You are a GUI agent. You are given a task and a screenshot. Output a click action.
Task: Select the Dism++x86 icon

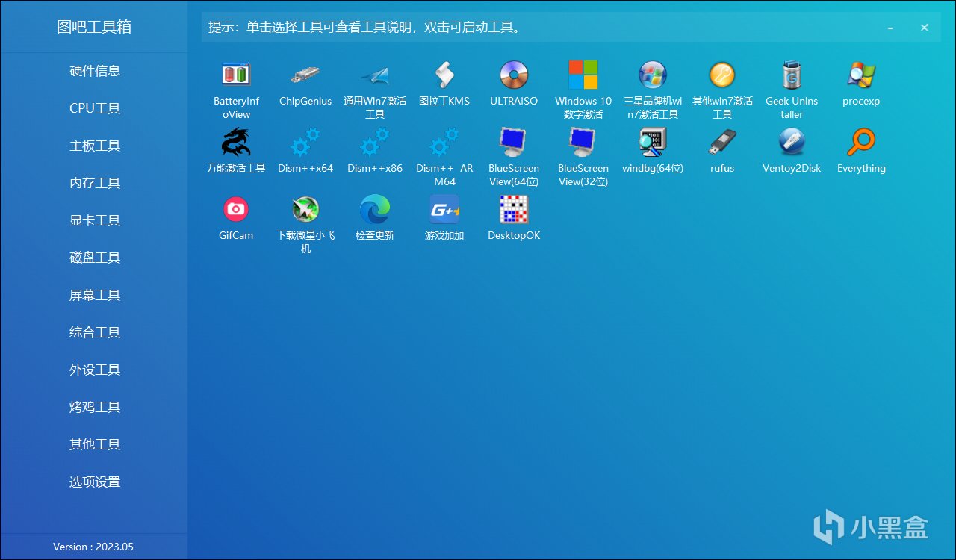[x=375, y=142]
